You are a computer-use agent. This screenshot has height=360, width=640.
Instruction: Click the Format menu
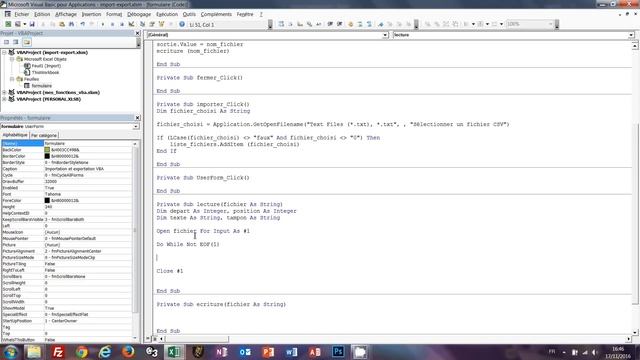pos(114,14)
